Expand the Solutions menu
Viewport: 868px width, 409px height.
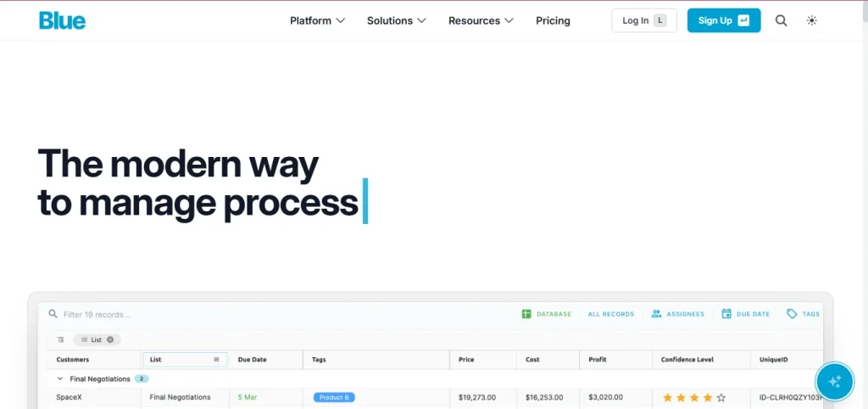point(396,20)
